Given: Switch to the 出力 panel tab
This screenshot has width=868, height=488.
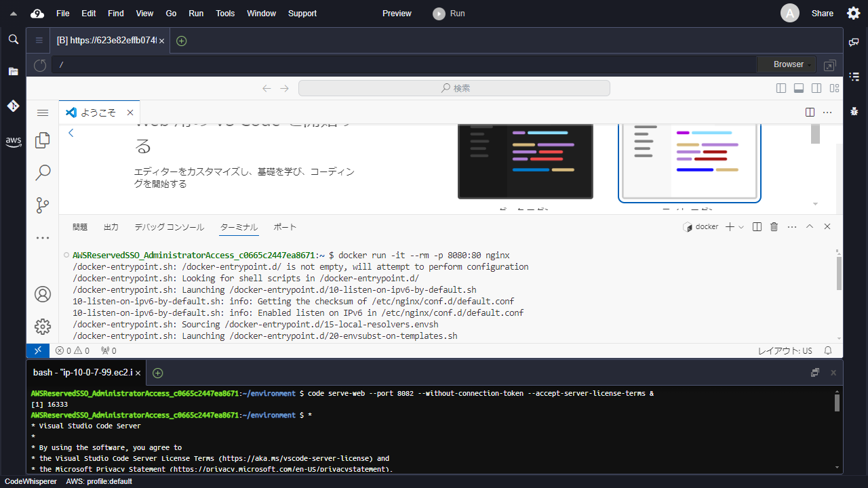Looking at the screenshot, I should tap(111, 227).
